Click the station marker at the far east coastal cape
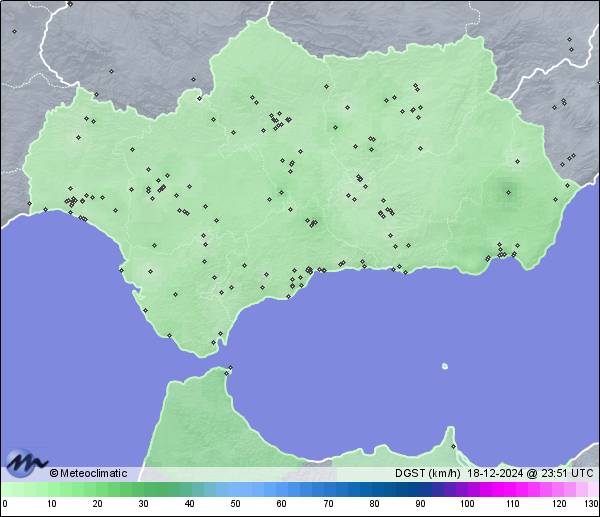This screenshot has height=517, width=600. (x=567, y=185)
